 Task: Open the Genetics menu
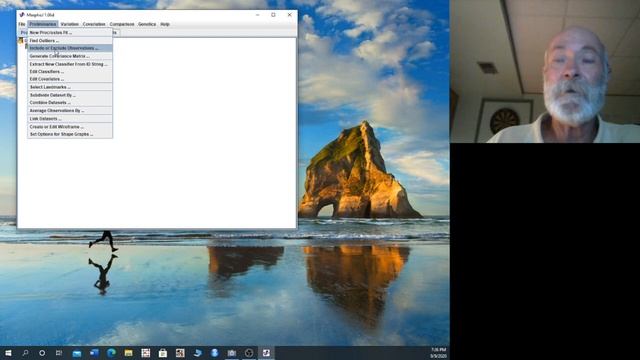coord(147,24)
